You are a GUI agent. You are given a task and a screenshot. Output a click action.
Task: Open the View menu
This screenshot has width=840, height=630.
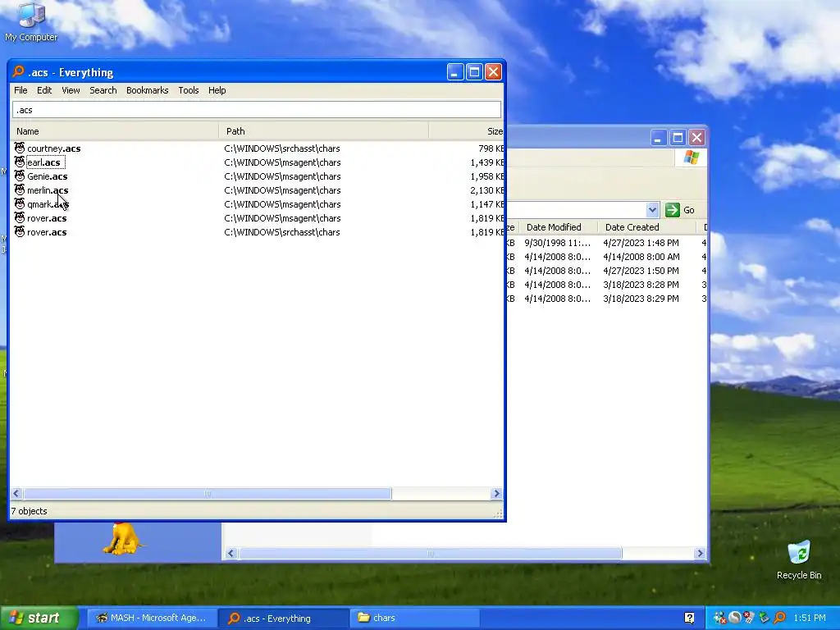tap(71, 90)
